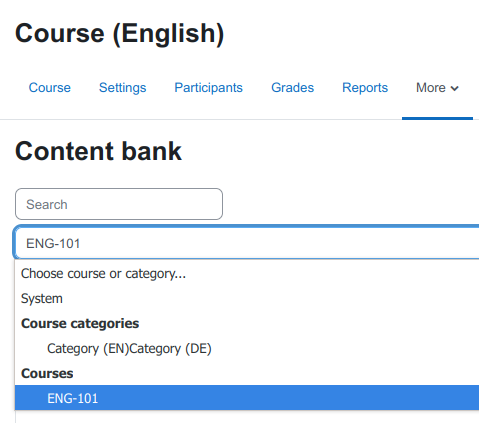Select Category (EN)Category (DE) option
This screenshot has height=423, width=479.
pos(247,348)
